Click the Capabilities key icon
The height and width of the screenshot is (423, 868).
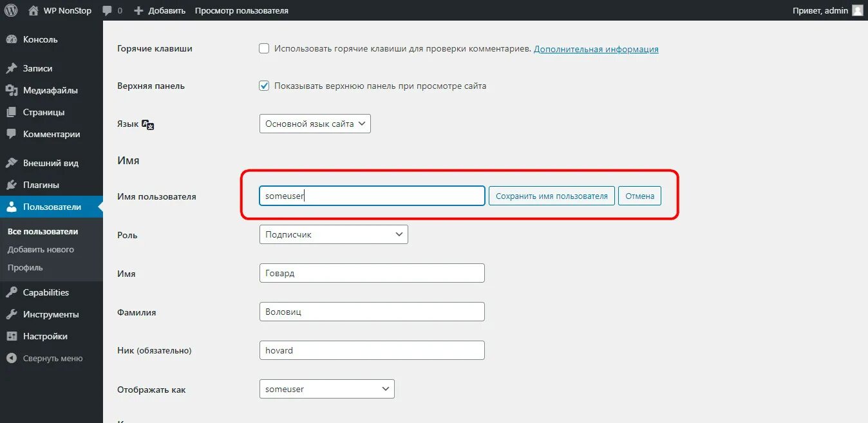pyautogui.click(x=11, y=292)
